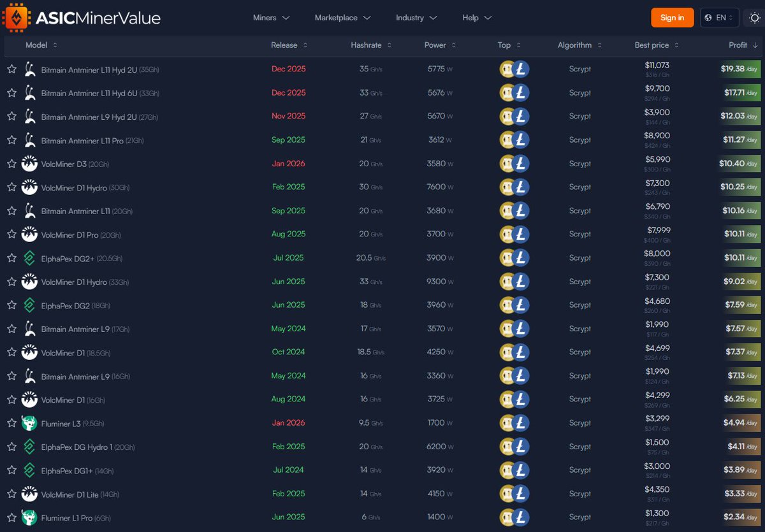Viewport: 765px width, 532px height.
Task: Click Dogecoin icon in Antminer L11 Hyd 2U row
Action: pos(507,69)
